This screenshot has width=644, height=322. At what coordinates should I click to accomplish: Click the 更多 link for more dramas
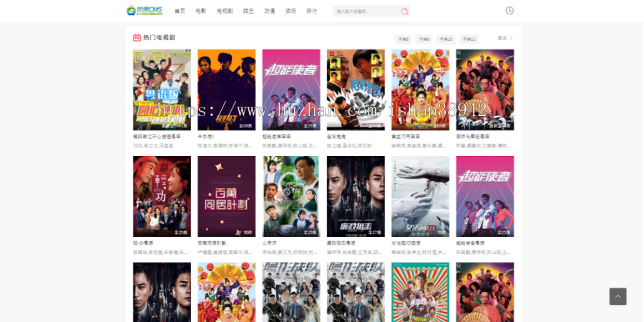502,38
